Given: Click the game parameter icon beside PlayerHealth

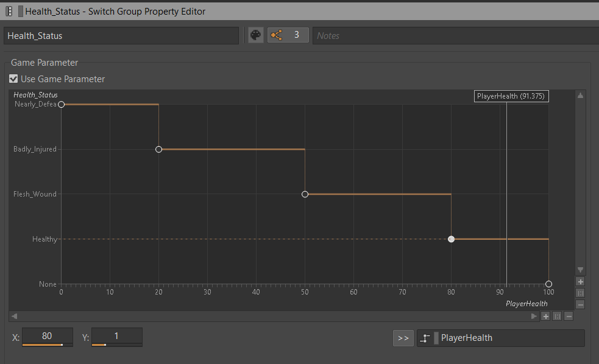Looking at the screenshot, I should [x=425, y=338].
